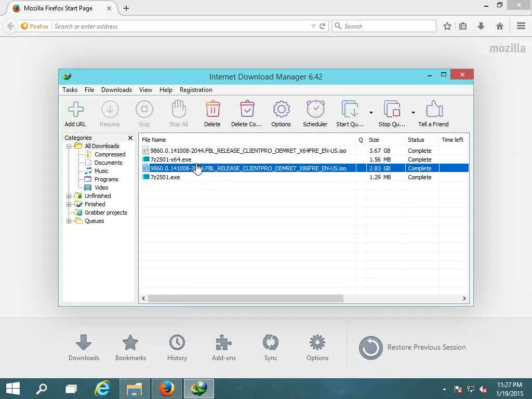Click the Firefox downloads arrow icon in toolbar

(x=481, y=26)
